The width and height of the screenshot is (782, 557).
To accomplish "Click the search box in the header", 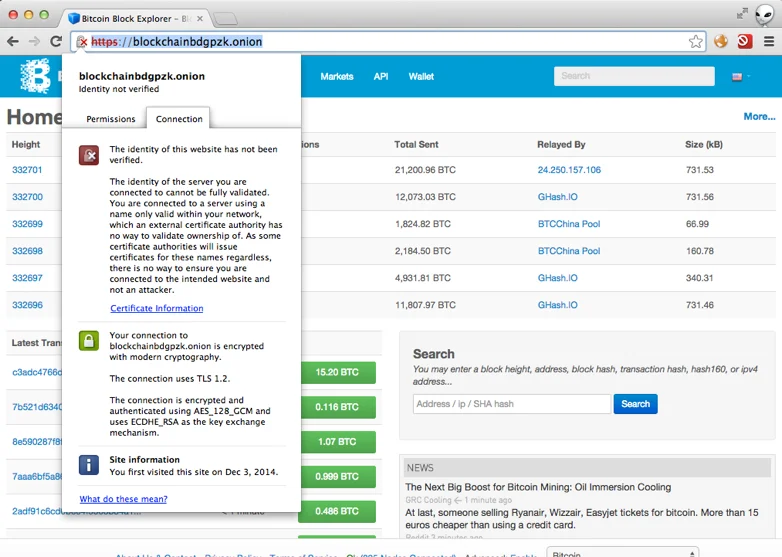I will [634, 76].
